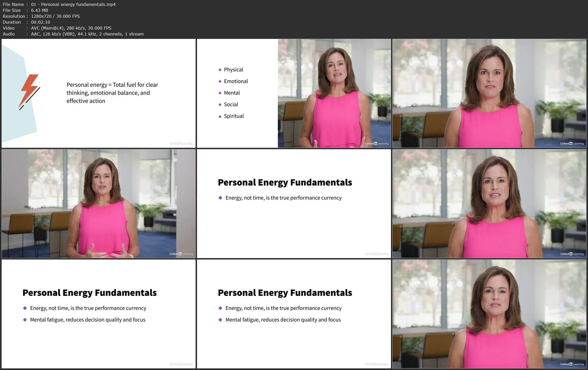Click the purple diamond bullet beside Physical

(220, 70)
